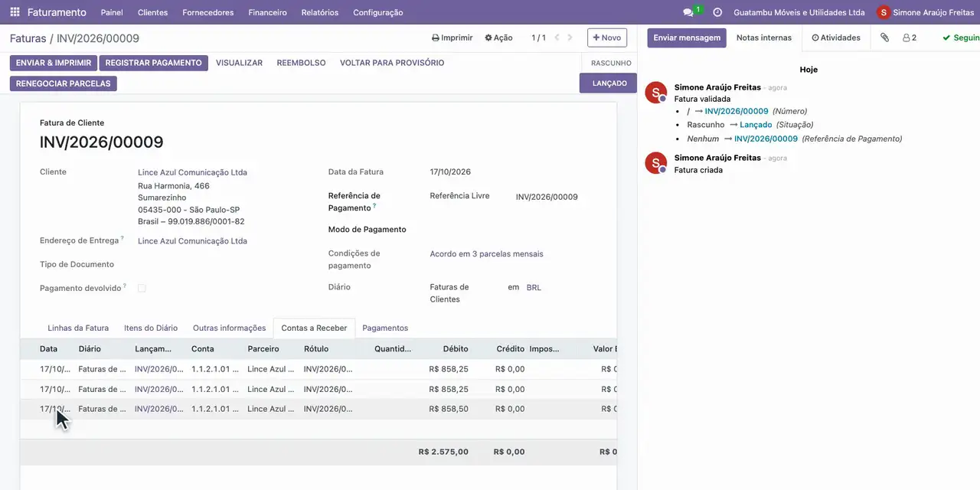This screenshot has height=490, width=980.
Task: Click VOLTAR PARA PROVISÓRIO button
Action: pos(392,63)
